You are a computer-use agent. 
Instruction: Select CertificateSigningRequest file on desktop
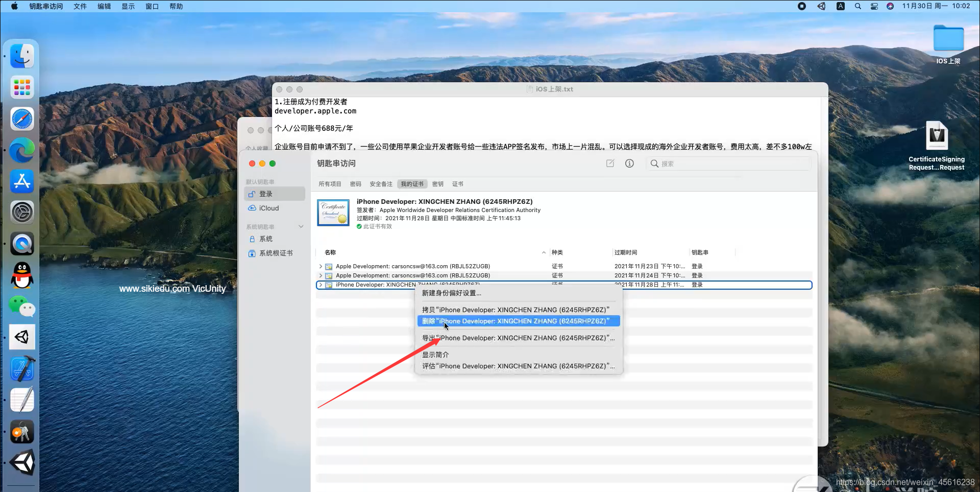937,146
